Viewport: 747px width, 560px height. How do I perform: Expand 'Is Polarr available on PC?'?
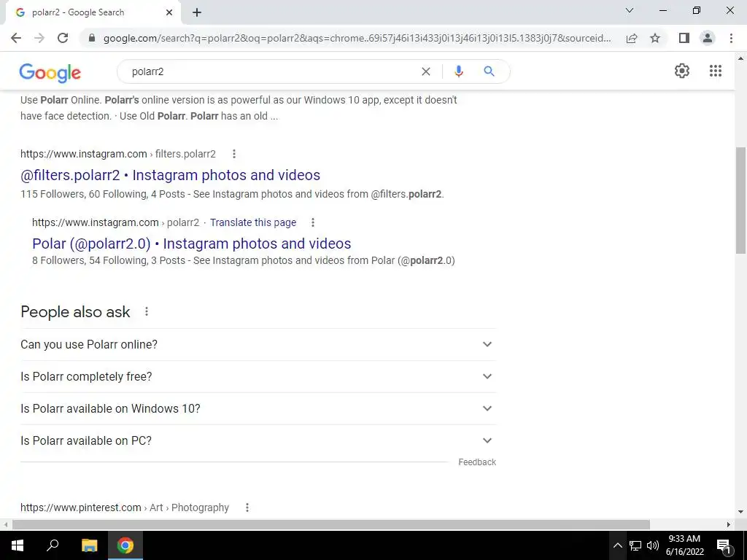pyautogui.click(x=258, y=441)
